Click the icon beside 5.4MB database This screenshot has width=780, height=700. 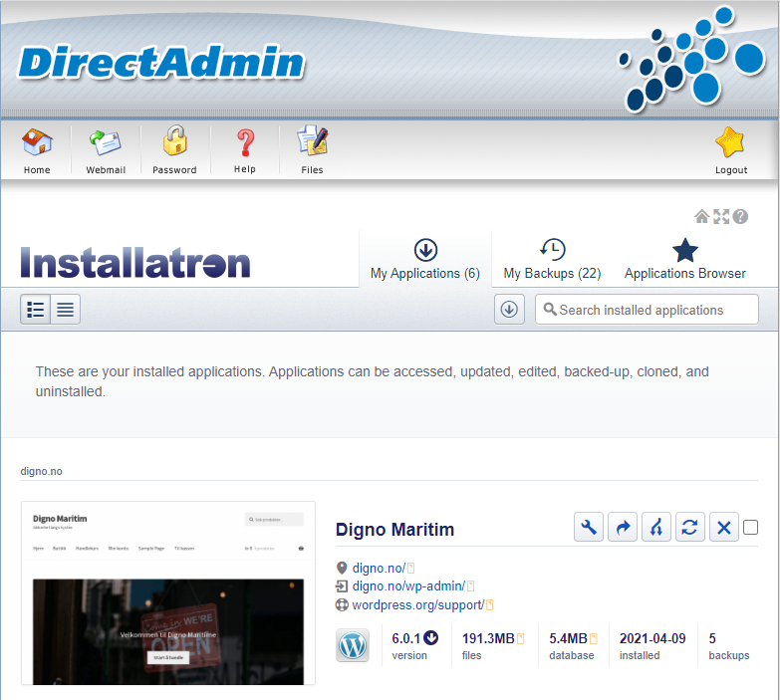point(593,639)
